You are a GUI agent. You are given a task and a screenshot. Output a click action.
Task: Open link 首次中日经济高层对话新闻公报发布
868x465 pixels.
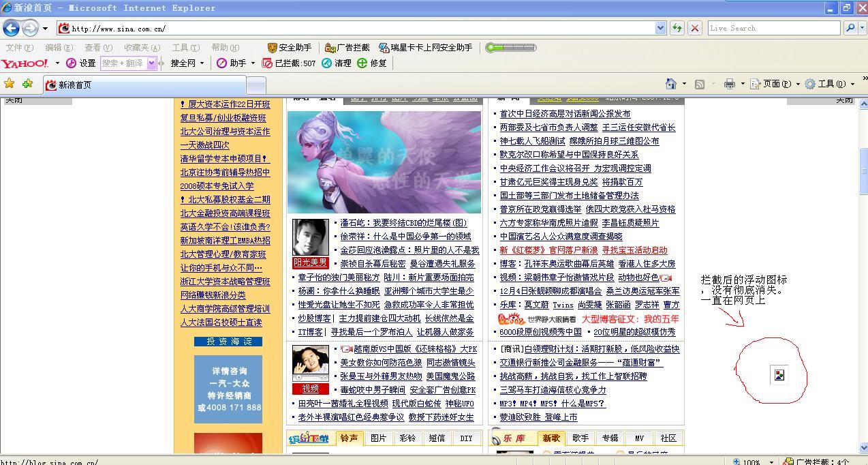(x=565, y=114)
